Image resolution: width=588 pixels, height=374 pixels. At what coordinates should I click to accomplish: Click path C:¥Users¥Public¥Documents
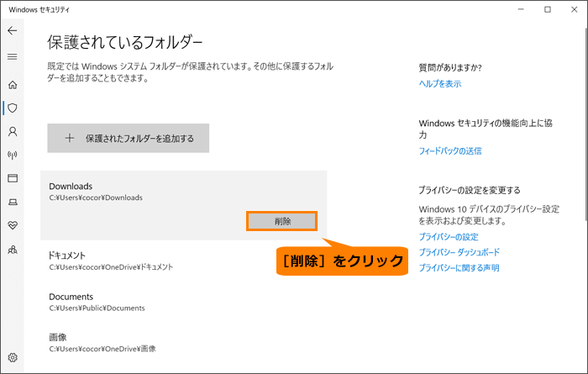pyautogui.click(x=97, y=308)
